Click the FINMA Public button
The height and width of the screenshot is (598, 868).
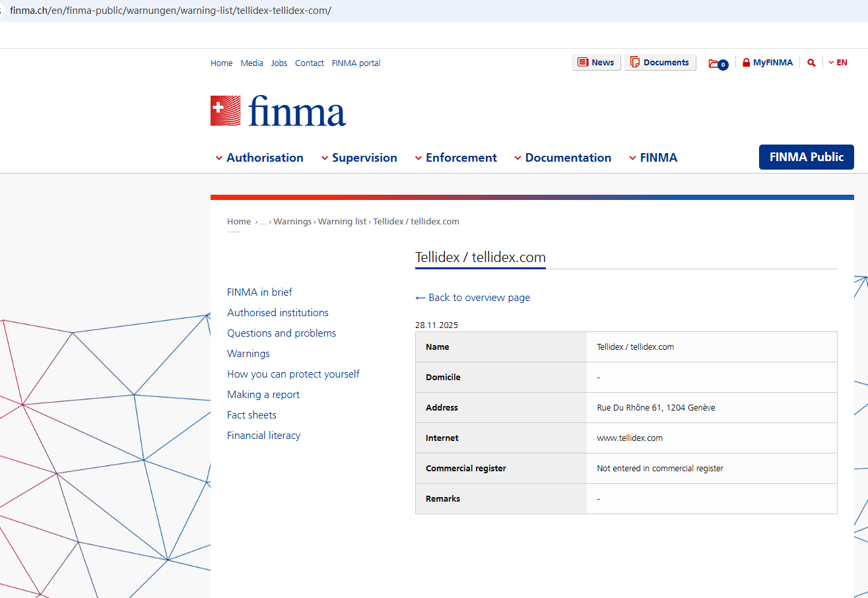click(x=806, y=157)
